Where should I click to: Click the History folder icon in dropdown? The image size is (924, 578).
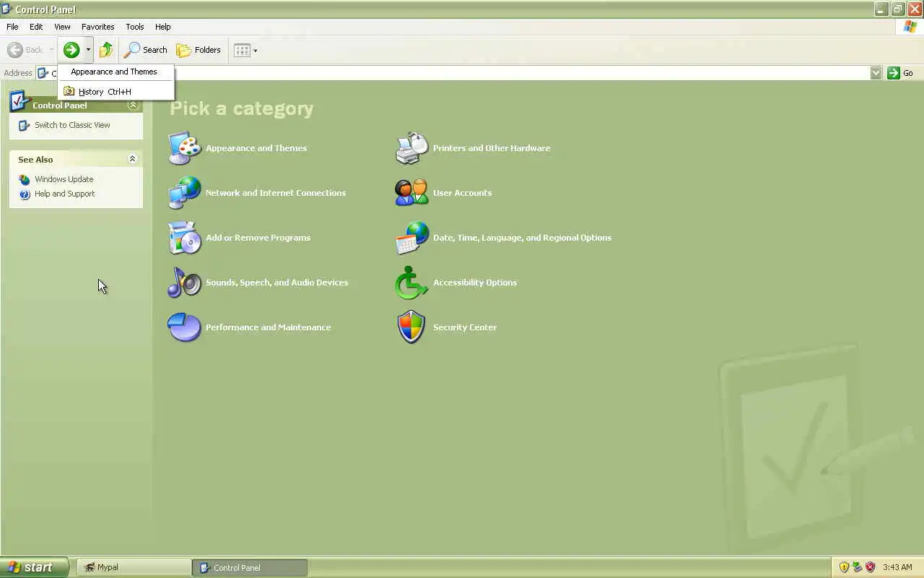click(x=69, y=92)
